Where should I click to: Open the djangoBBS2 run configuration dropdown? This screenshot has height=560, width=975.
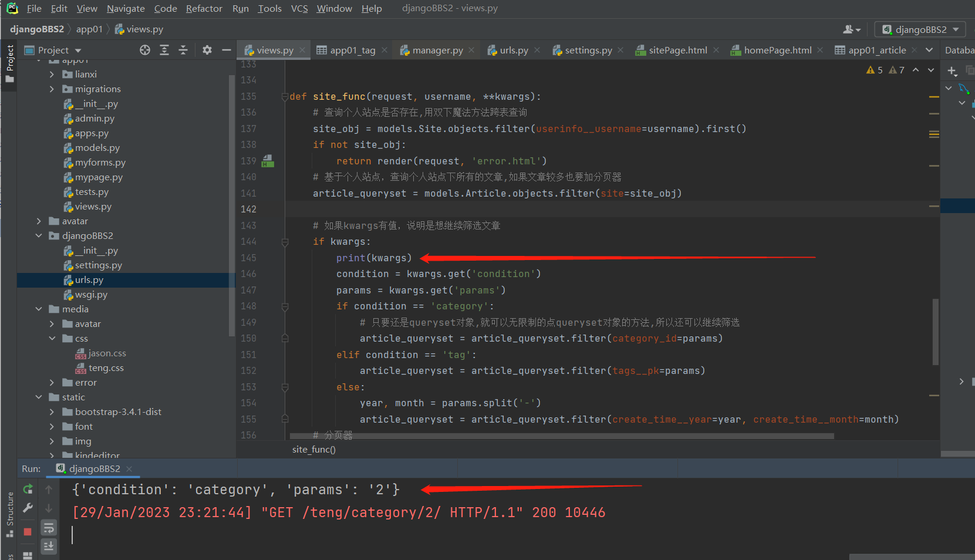[x=920, y=29]
